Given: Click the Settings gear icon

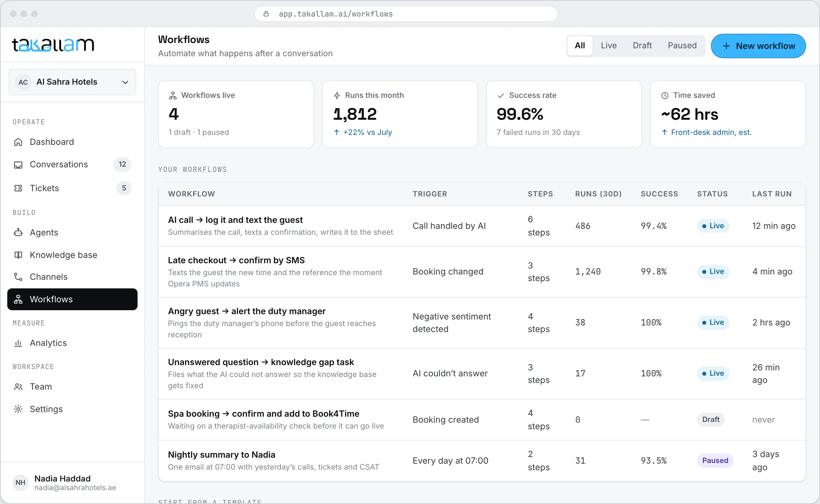Looking at the screenshot, I should point(18,409).
